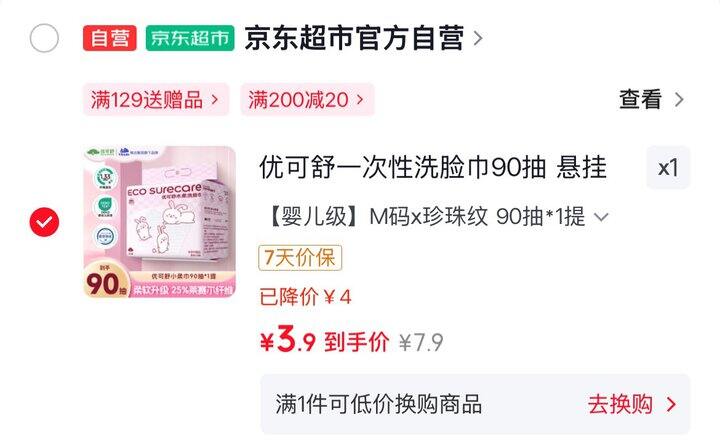Open the 满129送赠品 promotion tag
This screenshot has width=720, height=443.
pos(156,100)
